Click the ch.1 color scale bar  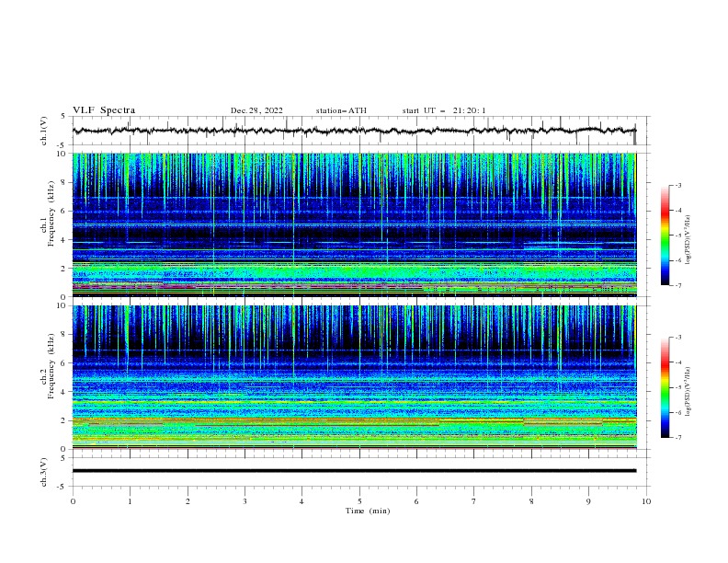pos(665,236)
